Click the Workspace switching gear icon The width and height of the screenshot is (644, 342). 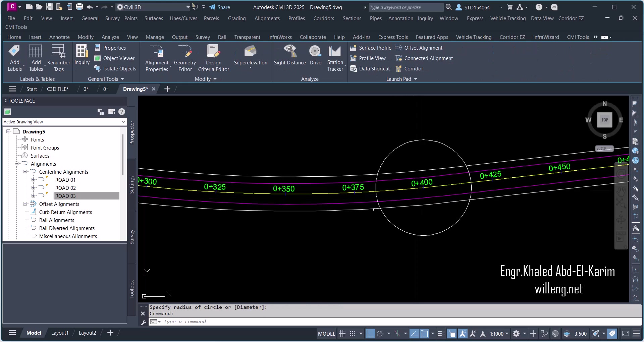(516, 333)
